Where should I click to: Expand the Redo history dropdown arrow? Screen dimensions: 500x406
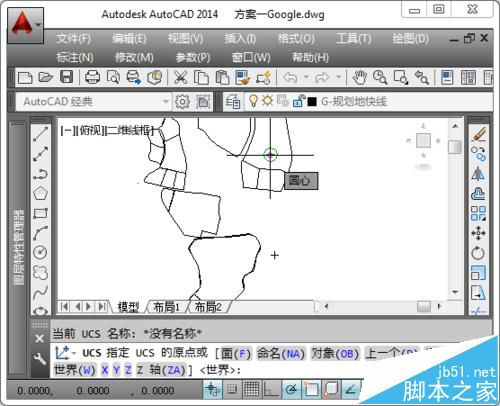pos(338,77)
